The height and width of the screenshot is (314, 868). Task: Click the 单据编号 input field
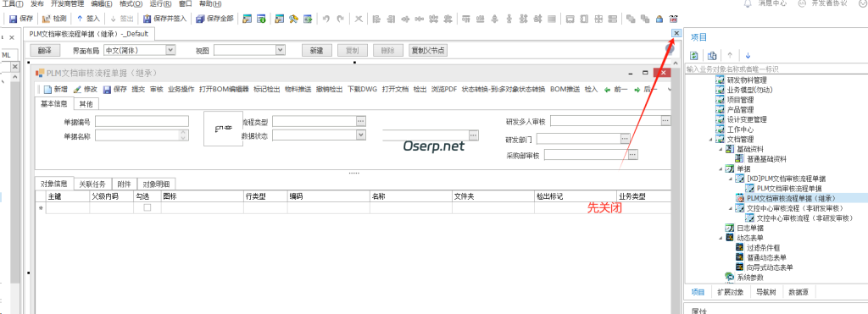(x=142, y=122)
